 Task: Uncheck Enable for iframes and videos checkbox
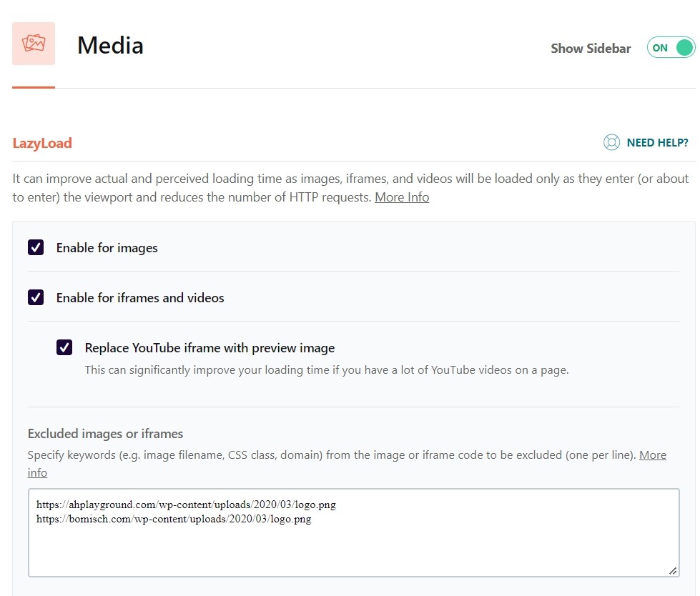(x=36, y=298)
